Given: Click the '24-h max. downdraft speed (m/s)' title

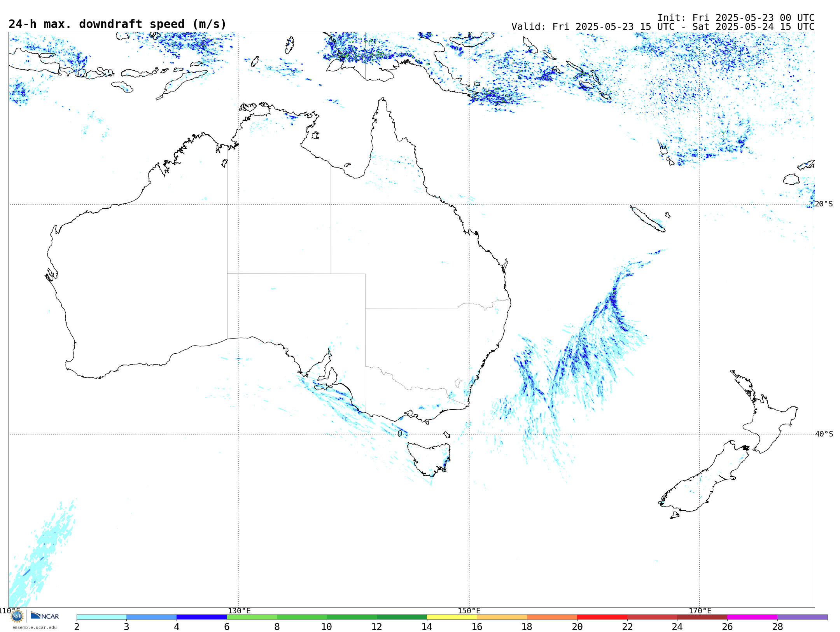Looking at the screenshot, I should click(x=117, y=24).
